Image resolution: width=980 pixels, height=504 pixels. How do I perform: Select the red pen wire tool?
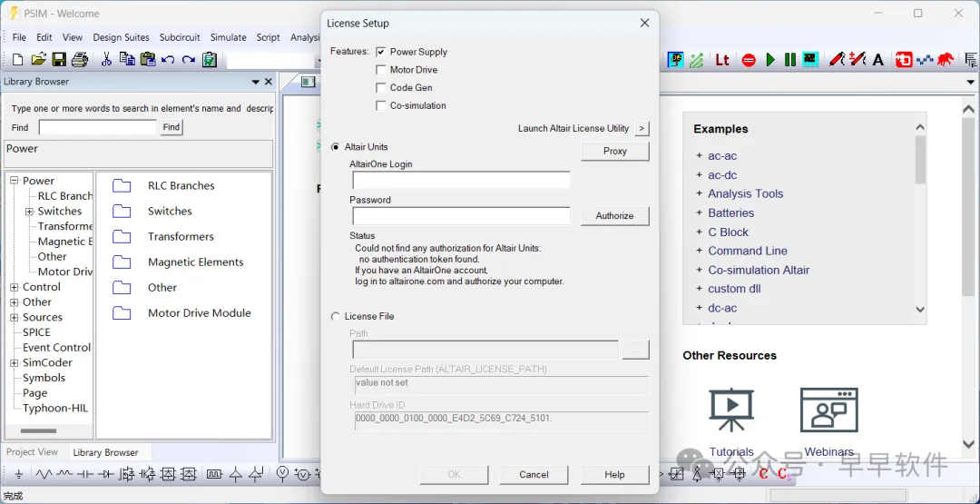837,59
